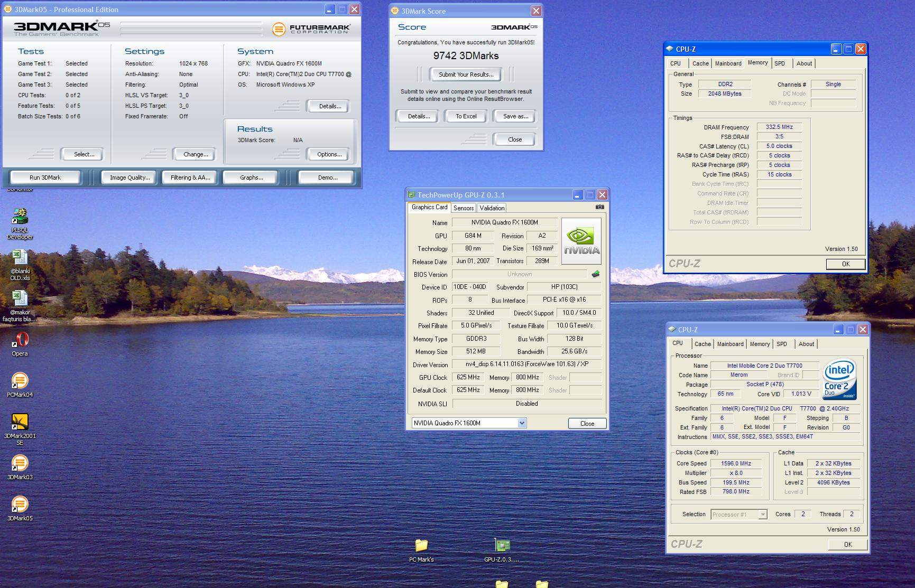This screenshot has width=915, height=588.
Task: Click OK in the lower CPU-Z window
Action: (848, 544)
